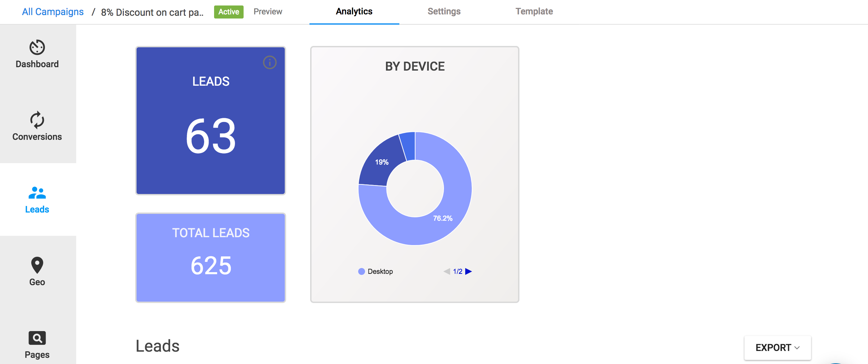Click the green Active status badge
This screenshot has width=868, height=364.
[x=229, y=12]
